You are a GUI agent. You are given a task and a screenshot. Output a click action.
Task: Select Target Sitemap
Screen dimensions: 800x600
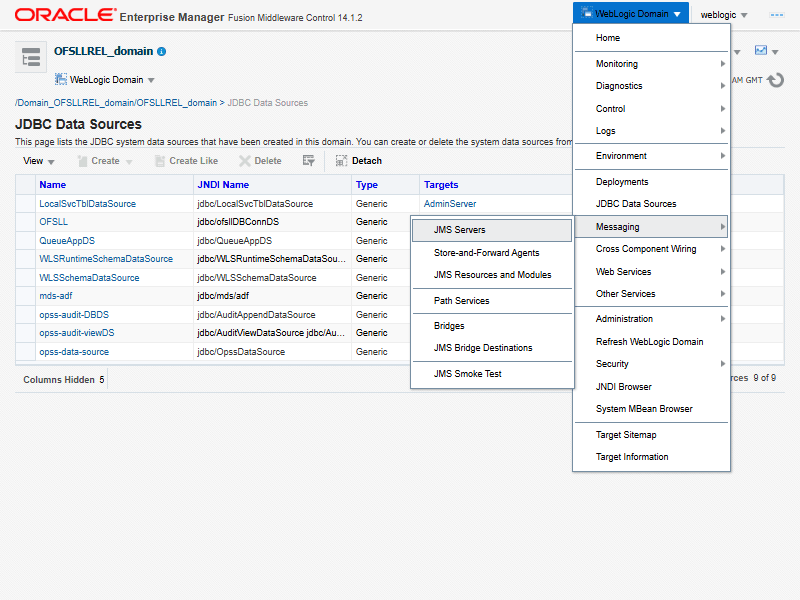652,435
